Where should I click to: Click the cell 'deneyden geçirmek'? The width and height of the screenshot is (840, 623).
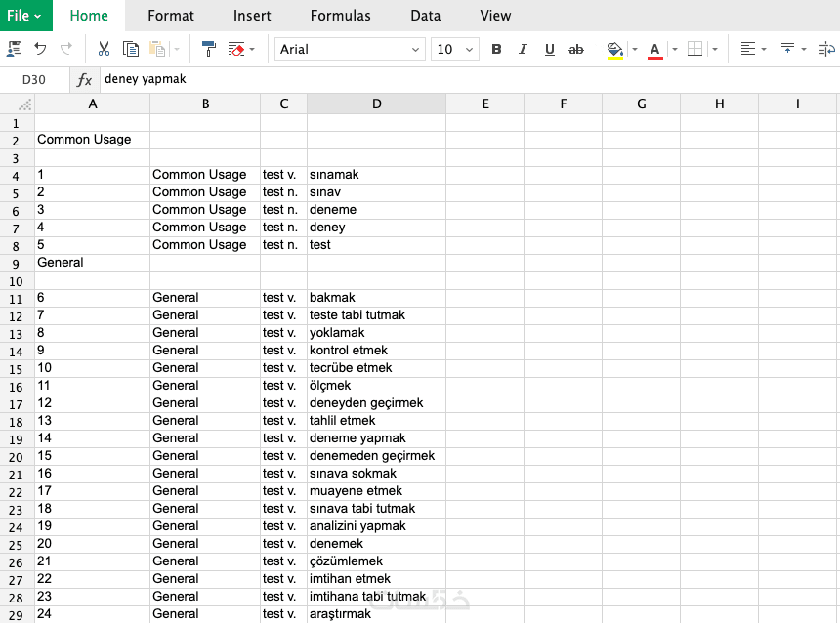[x=377, y=403]
